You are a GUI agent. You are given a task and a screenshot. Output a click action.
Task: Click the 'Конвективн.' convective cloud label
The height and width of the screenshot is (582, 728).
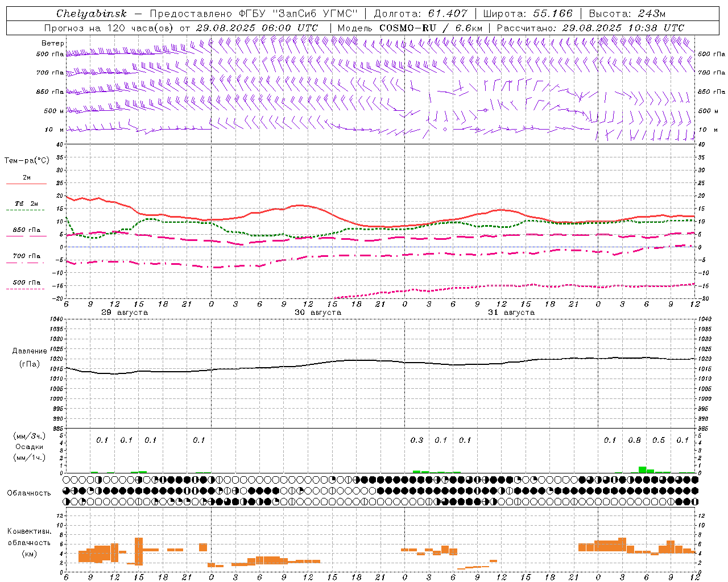30,531
